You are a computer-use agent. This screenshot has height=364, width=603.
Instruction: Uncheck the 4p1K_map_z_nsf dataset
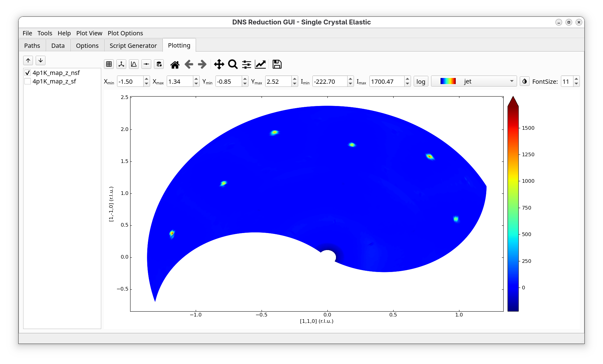(x=28, y=73)
